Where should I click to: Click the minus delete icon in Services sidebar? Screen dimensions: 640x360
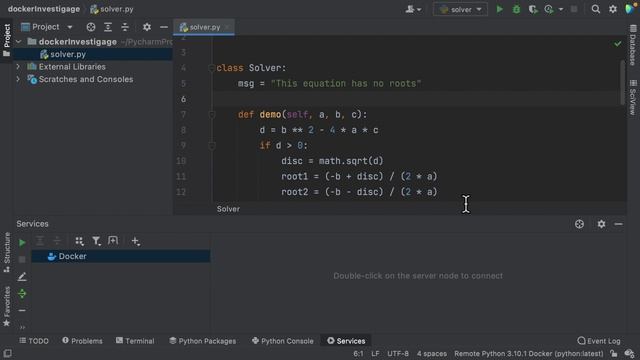[x=22, y=311]
